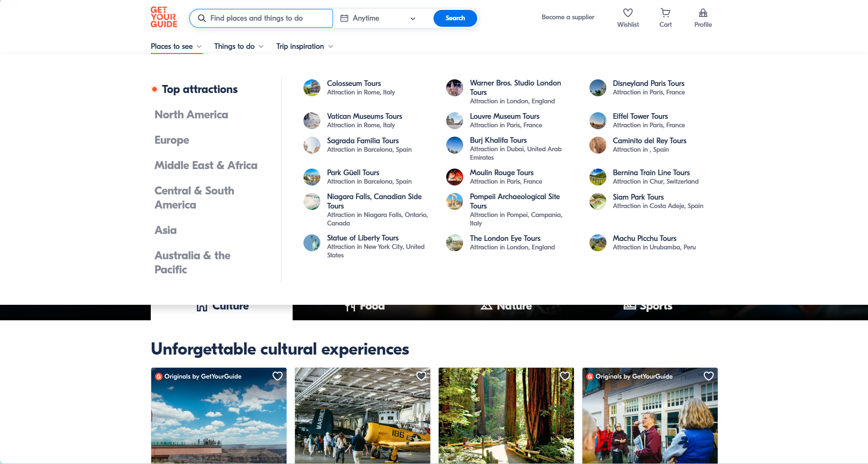Click Machu Picchu Tours thumbnail icon
Image resolution: width=868 pixels, height=464 pixels.
pos(598,243)
